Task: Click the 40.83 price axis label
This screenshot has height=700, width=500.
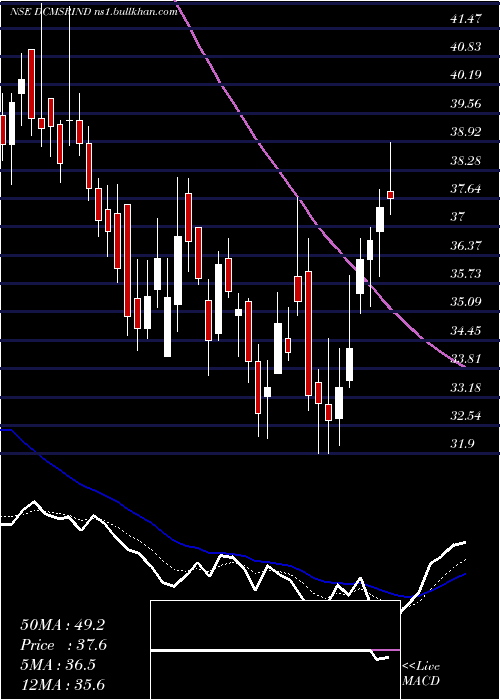Action: click(466, 46)
